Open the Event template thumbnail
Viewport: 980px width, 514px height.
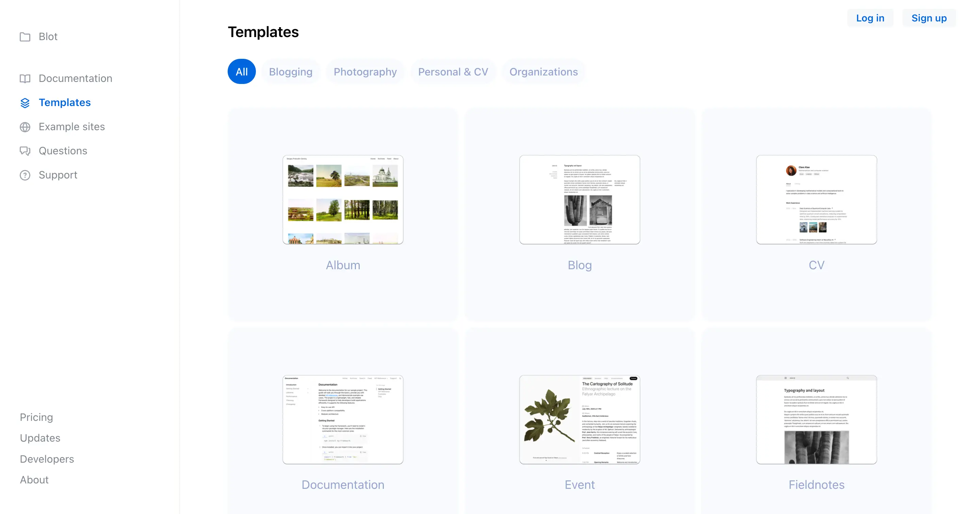pyautogui.click(x=580, y=419)
